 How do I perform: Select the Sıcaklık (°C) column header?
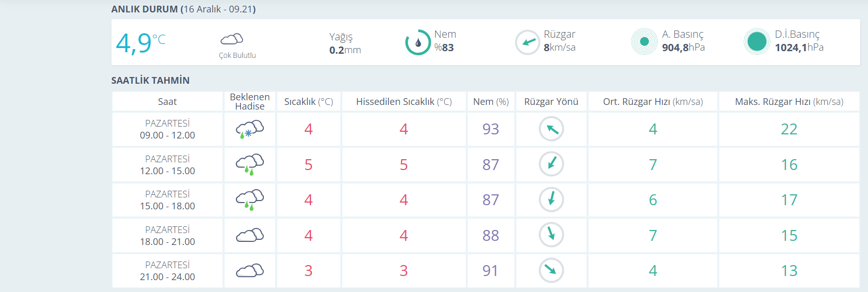click(x=309, y=102)
